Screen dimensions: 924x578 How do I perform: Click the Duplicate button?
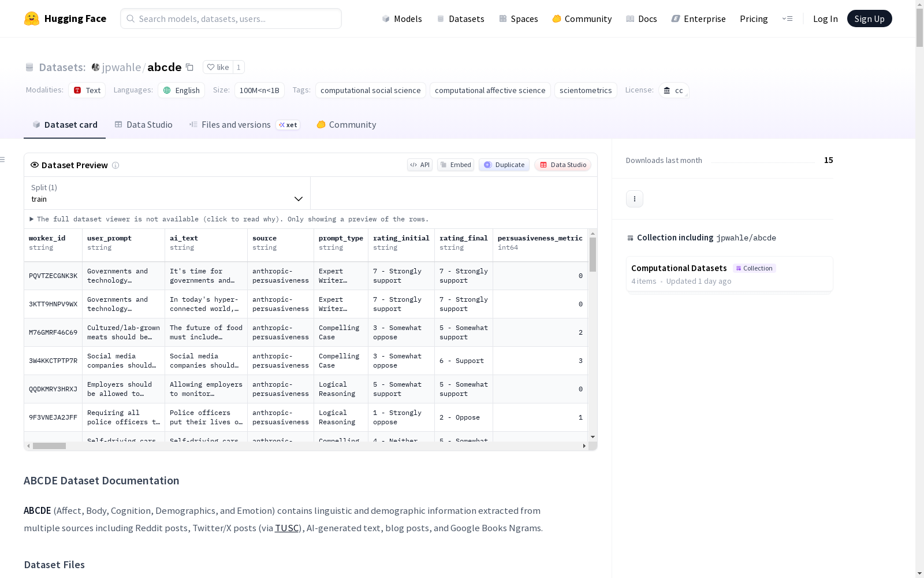504,165
